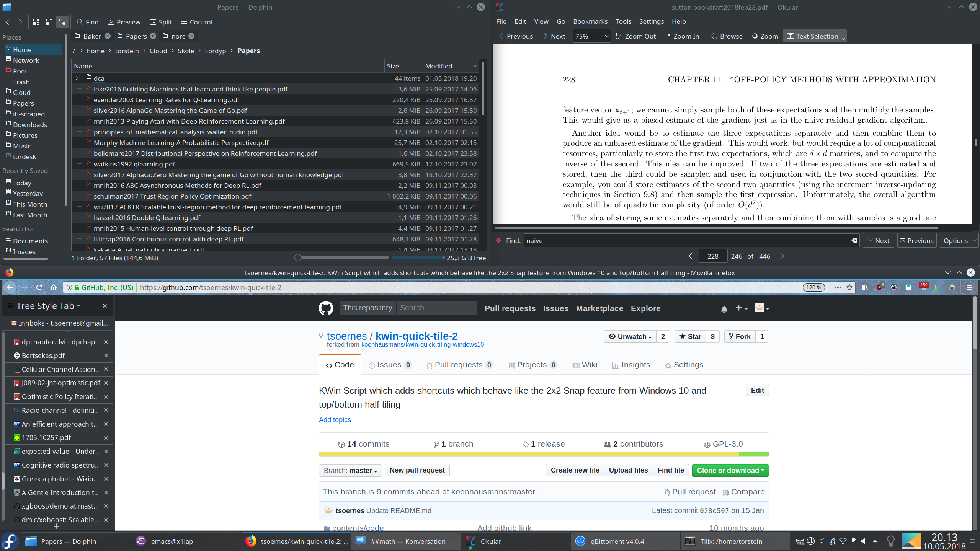The image size is (980, 551).
Task: Expand the dca folder
Action: click(x=77, y=78)
